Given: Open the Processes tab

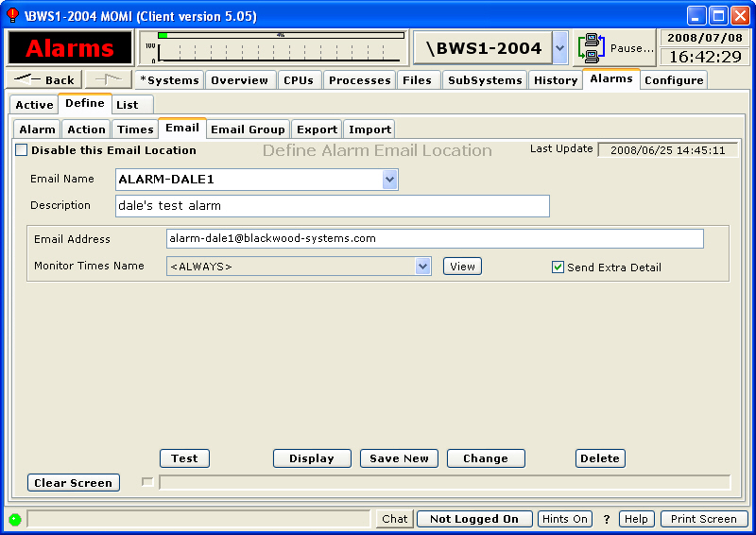Looking at the screenshot, I should point(359,80).
